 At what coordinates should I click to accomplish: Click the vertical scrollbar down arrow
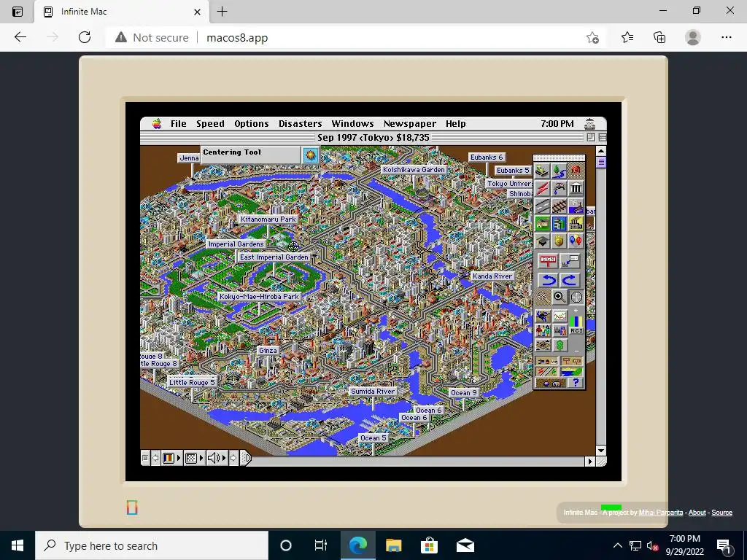point(601,450)
